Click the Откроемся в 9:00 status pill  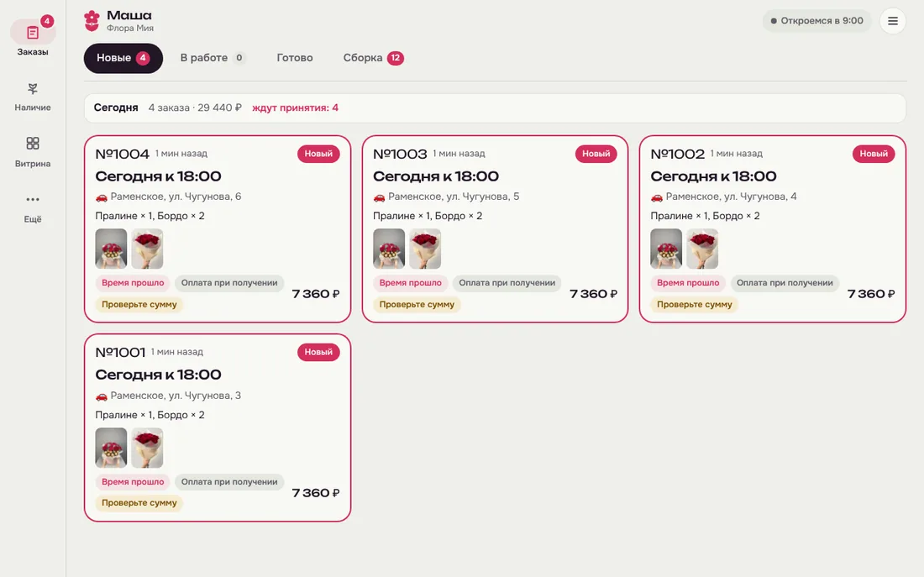coord(816,21)
